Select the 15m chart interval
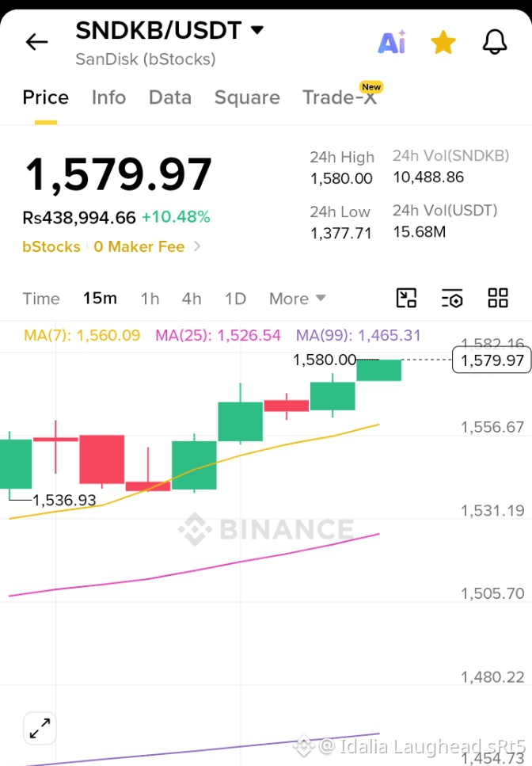The width and height of the screenshot is (532, 766). click(100, 298)
